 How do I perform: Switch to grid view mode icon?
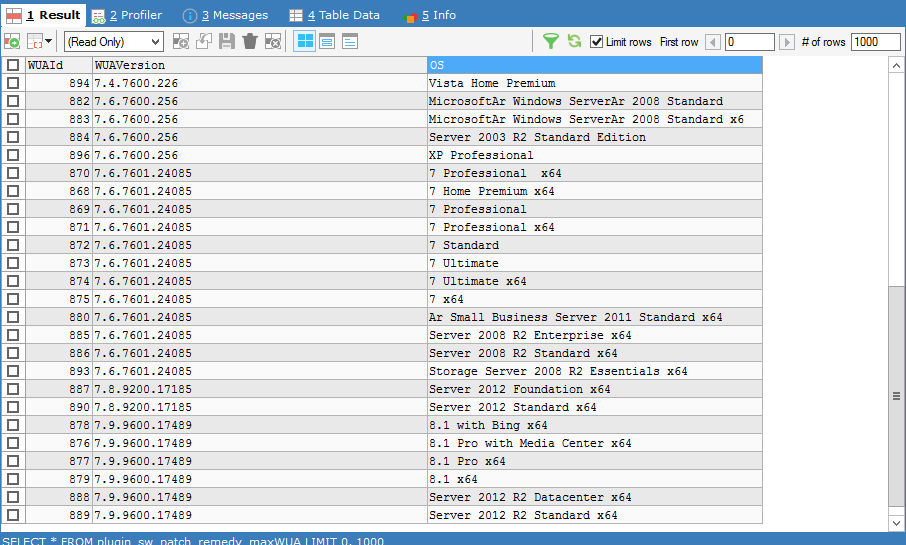[x=305, y=41]
